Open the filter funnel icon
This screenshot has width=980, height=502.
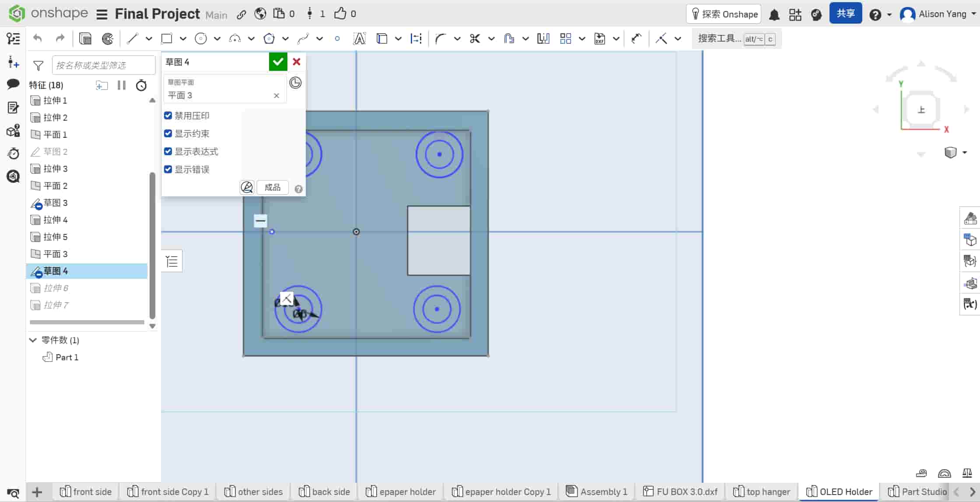tap(38, 66)
